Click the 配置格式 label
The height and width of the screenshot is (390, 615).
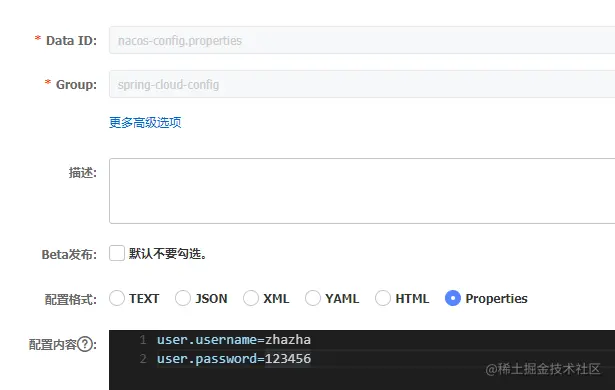(71, 299)
